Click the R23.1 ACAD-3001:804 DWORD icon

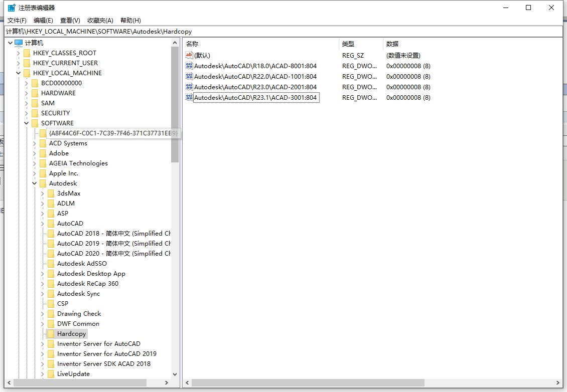click(x=189, y=97)
